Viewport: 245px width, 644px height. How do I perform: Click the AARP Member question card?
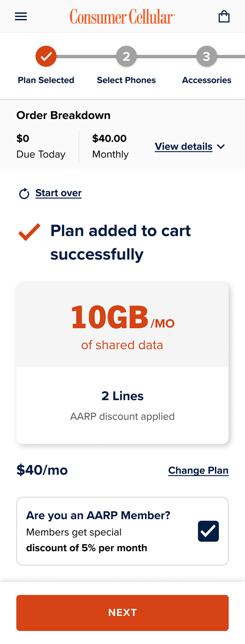coord(122,531)
